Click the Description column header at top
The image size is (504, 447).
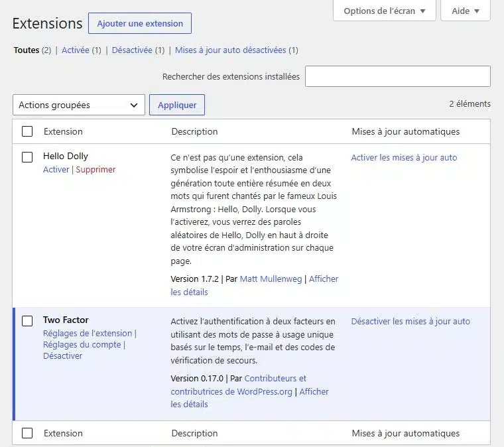(194, 131)
